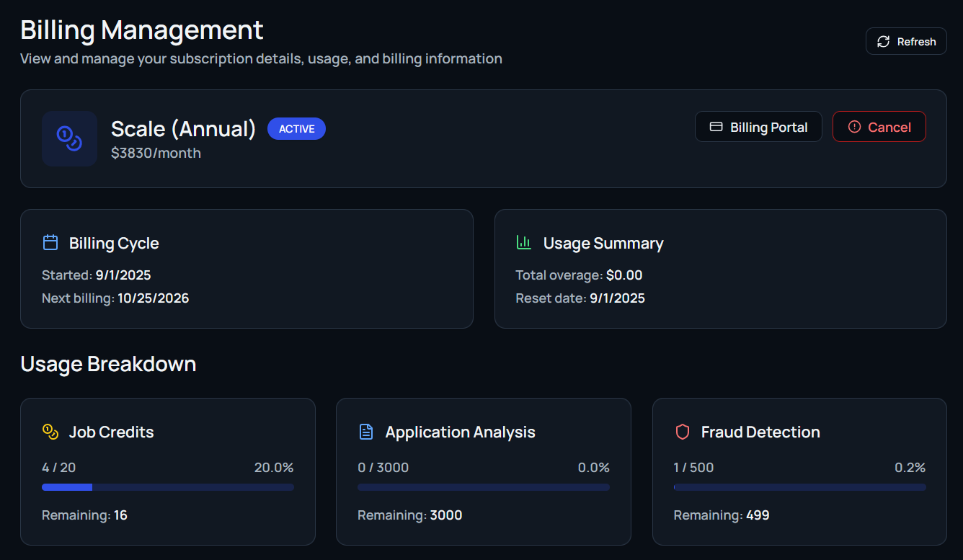
Task: Select the Next billing date 10/25/2026
Action: click(x=153, y=298)
